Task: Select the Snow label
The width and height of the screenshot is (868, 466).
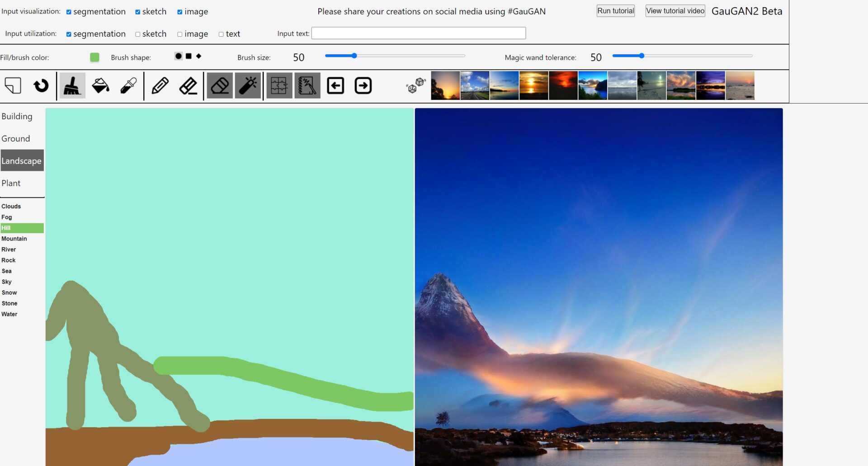Action: pyautogui.click(x=22, y=292)
